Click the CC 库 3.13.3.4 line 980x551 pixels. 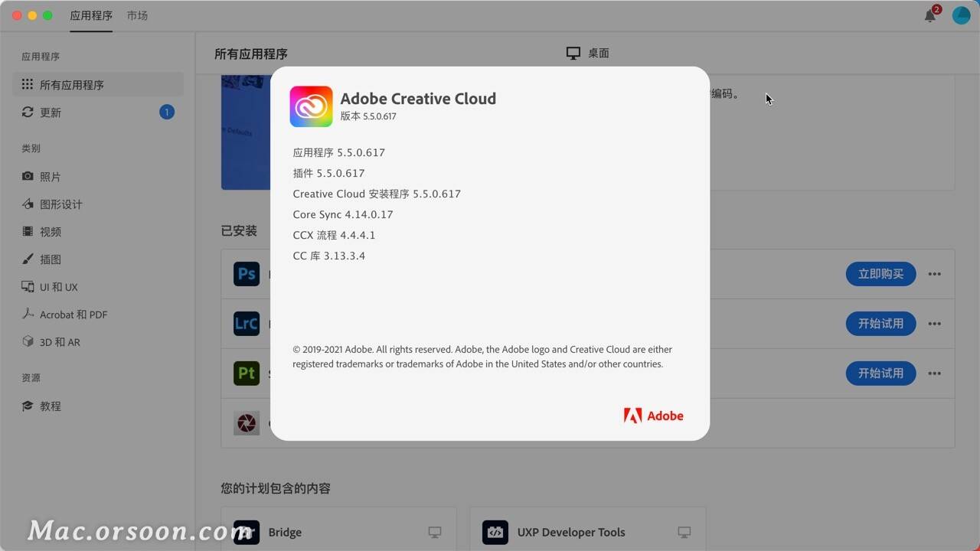click(x=329, y=256)
